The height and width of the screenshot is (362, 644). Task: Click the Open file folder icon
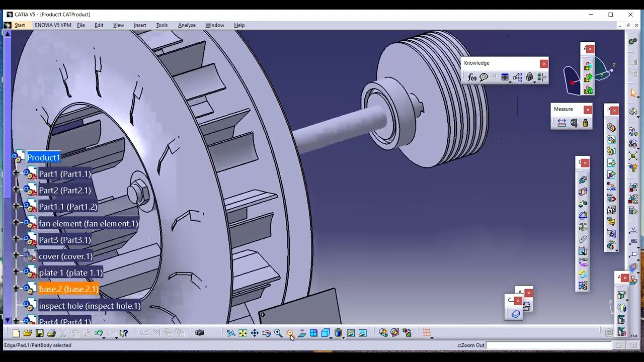pos(28,333)
